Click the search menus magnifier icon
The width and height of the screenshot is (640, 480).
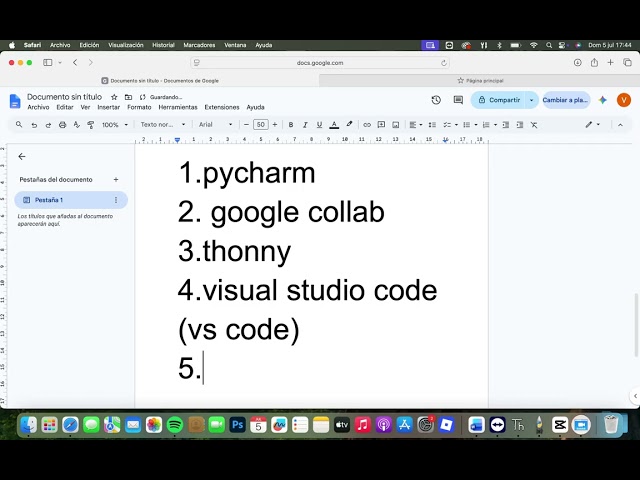coord(19,124)
